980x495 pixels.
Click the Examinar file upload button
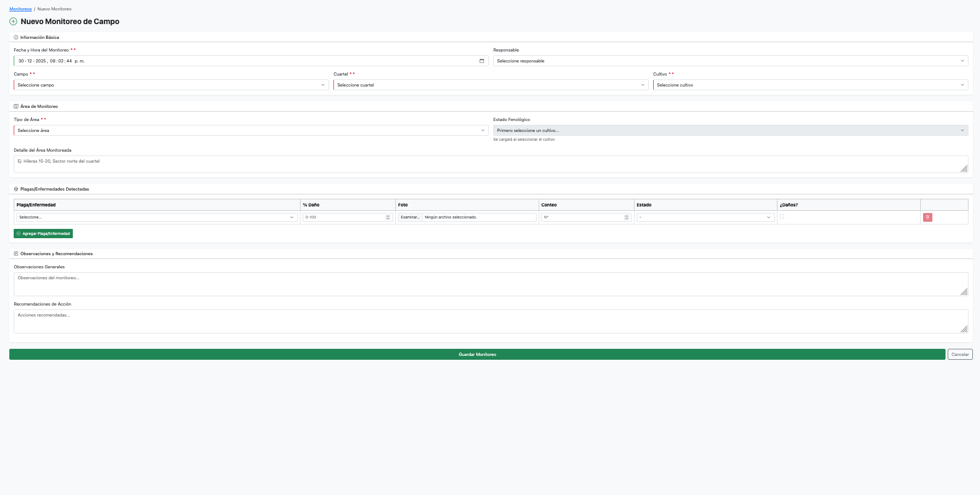[x=410, y=217]
